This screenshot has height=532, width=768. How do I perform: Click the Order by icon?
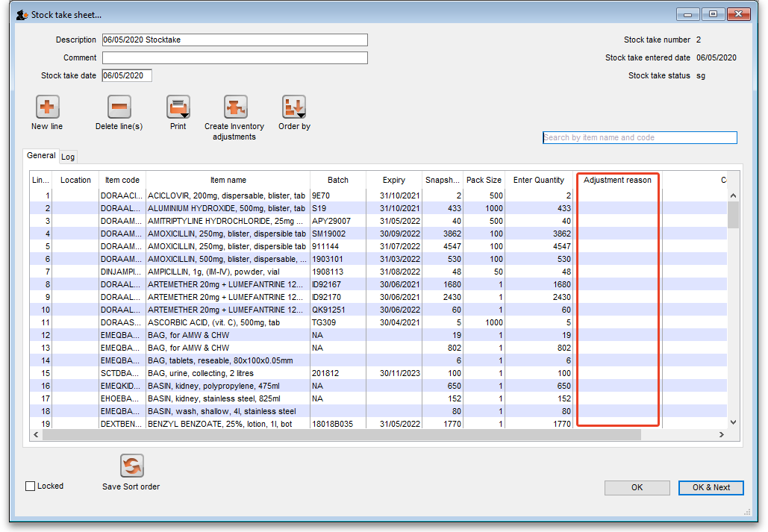(294, 107)
